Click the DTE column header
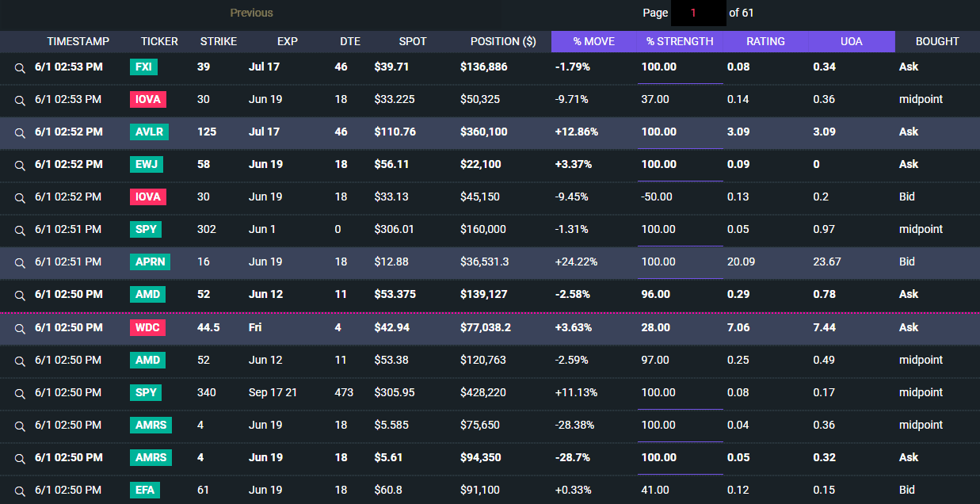The height and width of the screenshot is (504, 980). 350,41
